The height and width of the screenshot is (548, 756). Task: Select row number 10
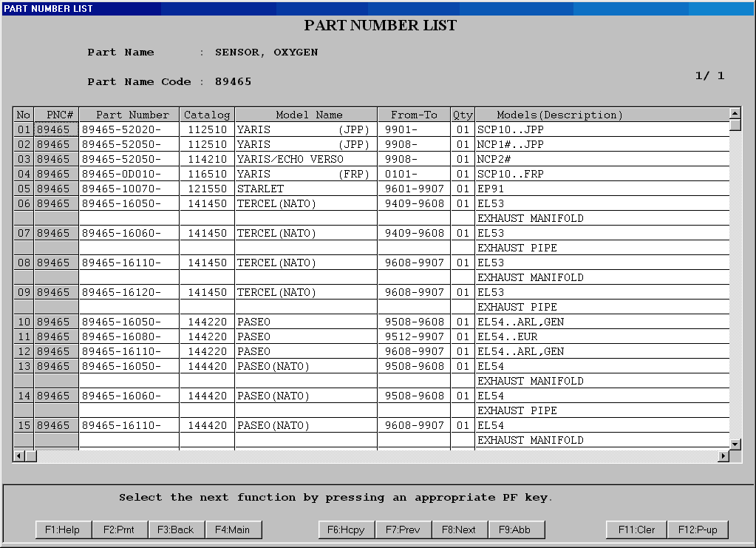pyautogui.click(x=24, y=322)
